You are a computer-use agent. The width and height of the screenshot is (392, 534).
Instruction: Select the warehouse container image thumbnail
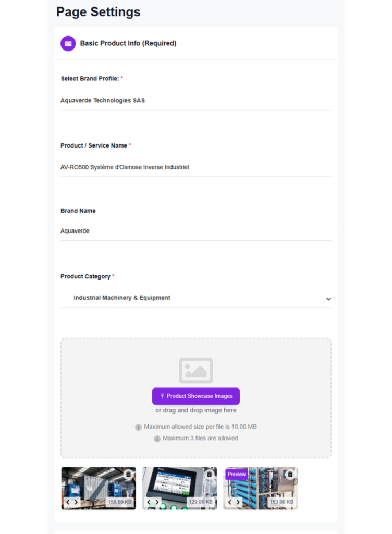point(94,486)
